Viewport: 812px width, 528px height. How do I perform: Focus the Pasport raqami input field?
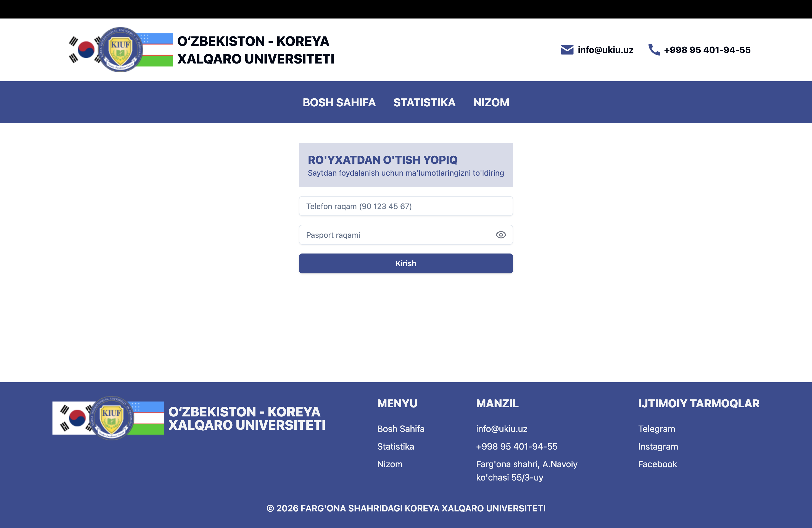click(392, 235)
